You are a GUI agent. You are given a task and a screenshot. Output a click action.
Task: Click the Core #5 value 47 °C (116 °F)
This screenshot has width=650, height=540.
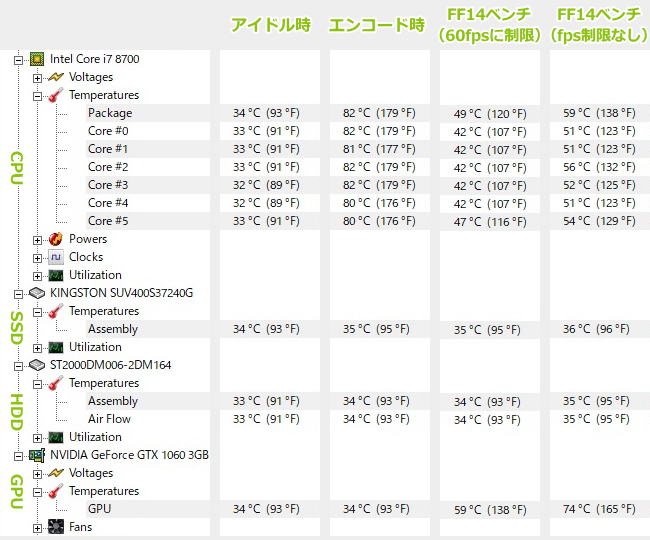pyautogui.click(x=490, y=222)
